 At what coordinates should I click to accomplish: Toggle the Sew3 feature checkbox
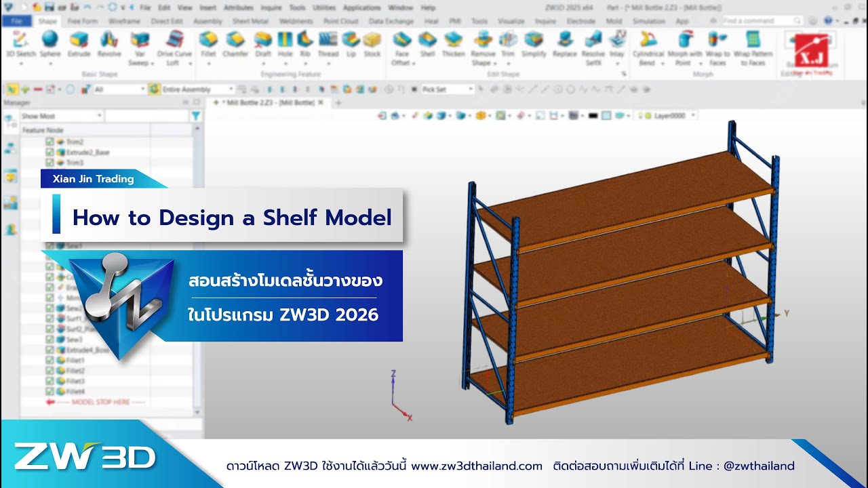point(50,339)
